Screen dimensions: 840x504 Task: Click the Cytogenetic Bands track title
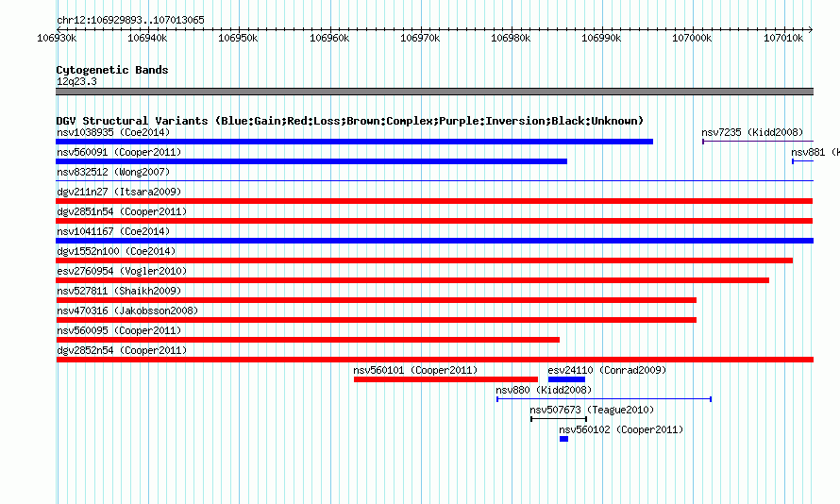pyautogui.click(x=112, y=70)
